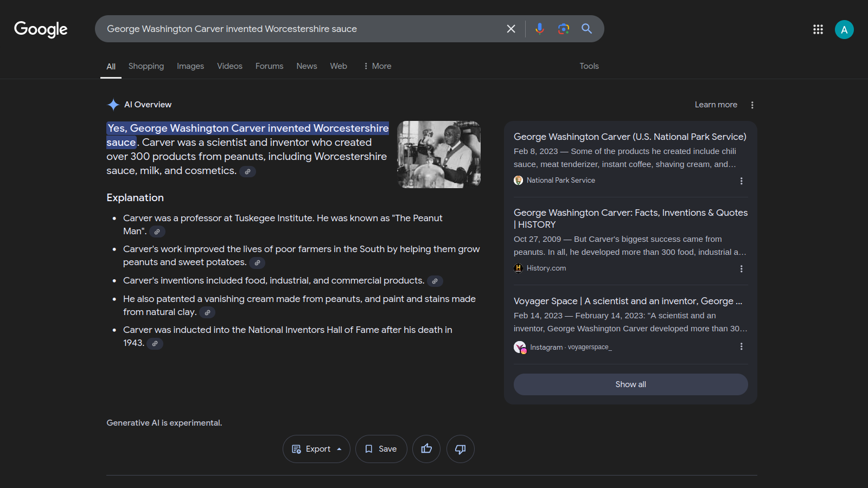Click the magnifying glass search button
Image resolution: width=868 pixels, height=488 pixels.
(586, 29)
